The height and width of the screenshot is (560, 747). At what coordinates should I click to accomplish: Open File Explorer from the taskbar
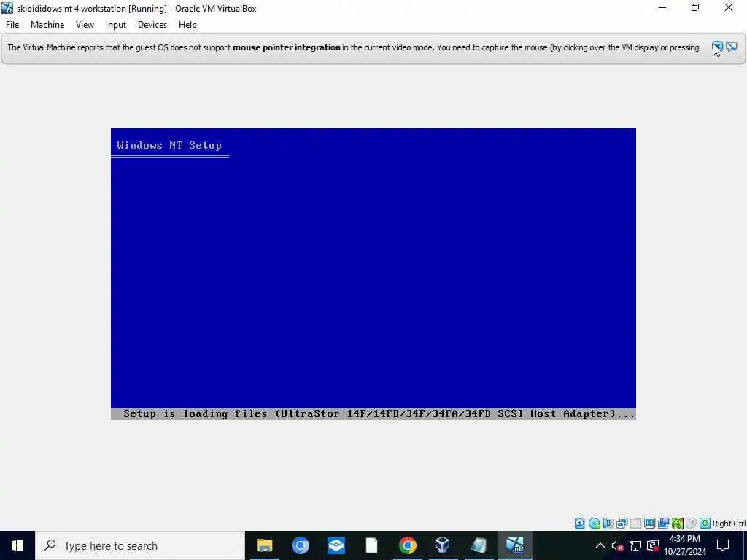coord(264,545)
